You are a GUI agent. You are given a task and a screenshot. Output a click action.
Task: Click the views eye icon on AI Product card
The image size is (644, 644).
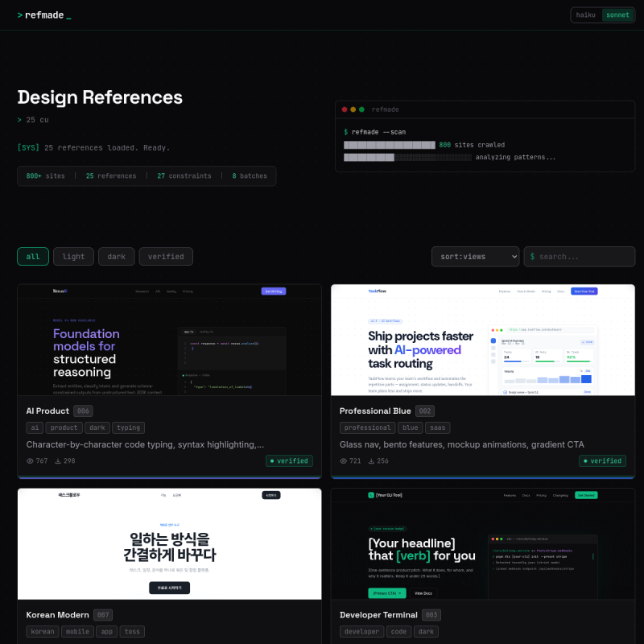click(x=31, y=461)
